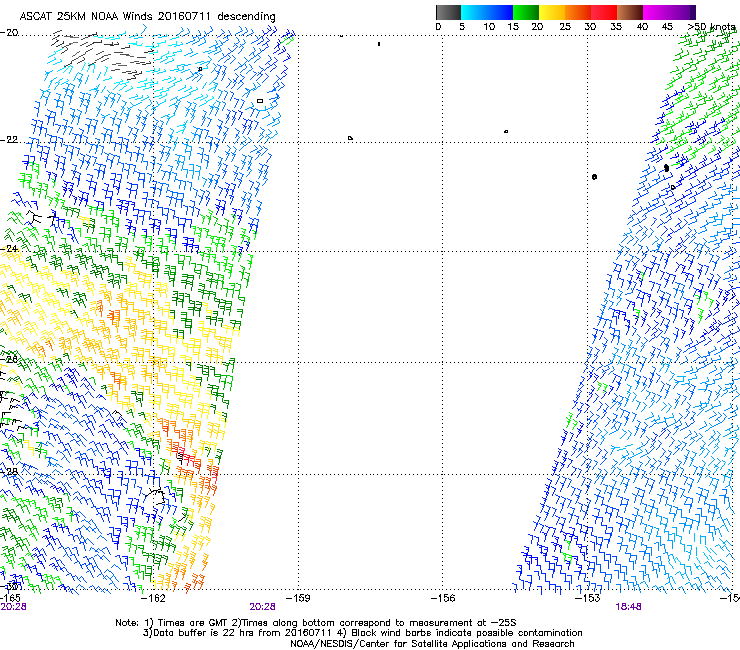Click the -20 latitude axis label

tap(9, 33)
